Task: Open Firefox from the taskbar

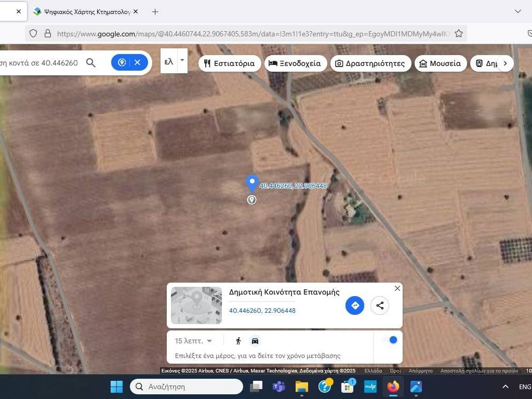Action: click(x=393, y=387)
